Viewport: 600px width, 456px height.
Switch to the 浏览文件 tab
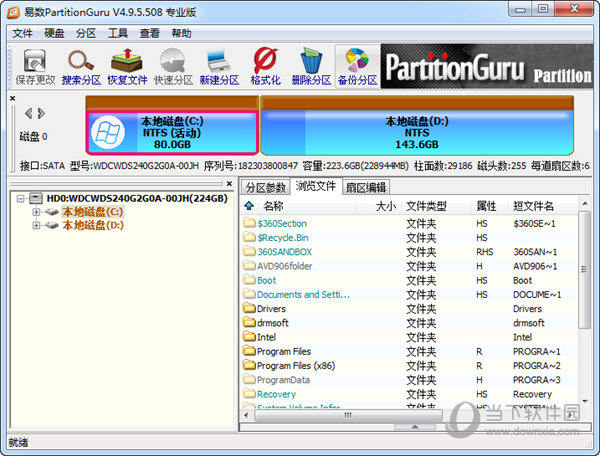316,186
